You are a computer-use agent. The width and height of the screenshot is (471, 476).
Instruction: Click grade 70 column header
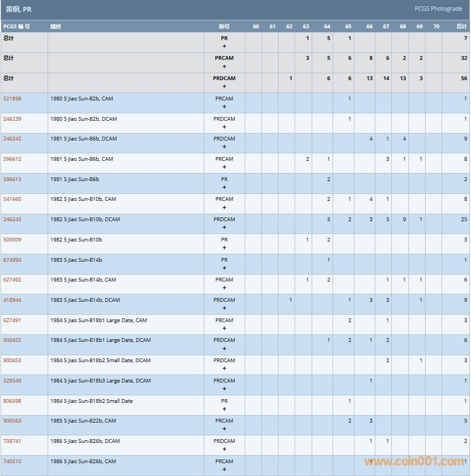point(436,27)
